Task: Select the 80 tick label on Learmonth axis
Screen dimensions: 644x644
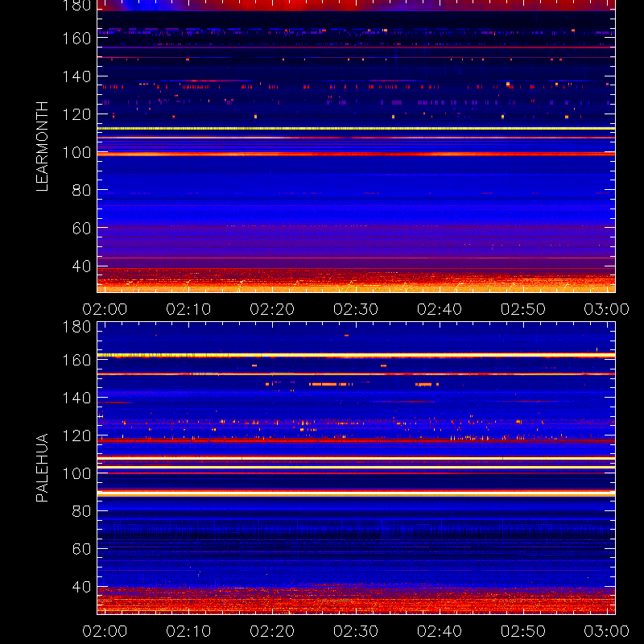Action: pyautogui.click(x=81, y=191)
